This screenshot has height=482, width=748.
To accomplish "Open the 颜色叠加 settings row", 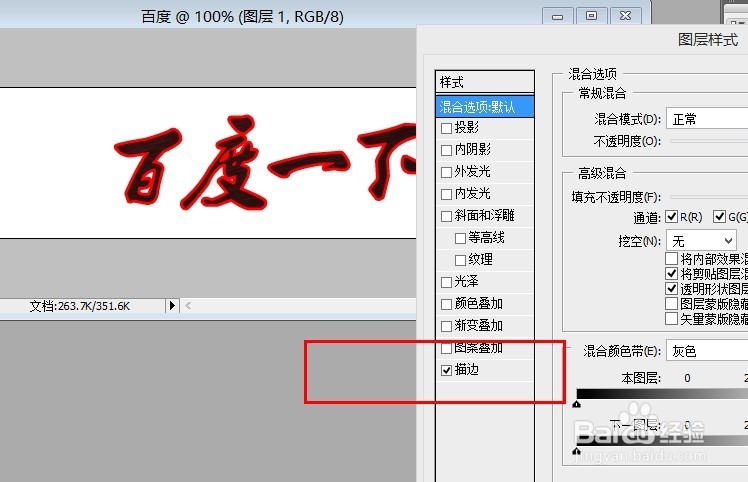I will tap(485, 304).
